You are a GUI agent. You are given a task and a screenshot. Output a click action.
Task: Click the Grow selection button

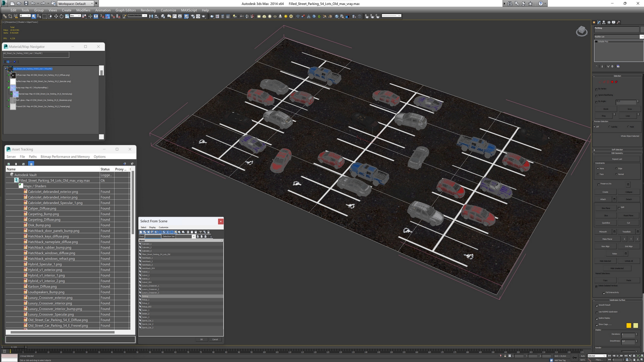click(x=630, y=109)
